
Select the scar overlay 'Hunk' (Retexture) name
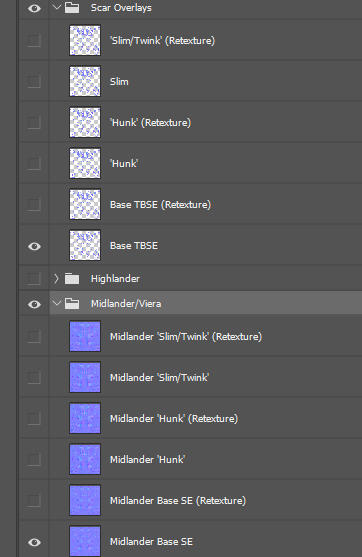151,123
